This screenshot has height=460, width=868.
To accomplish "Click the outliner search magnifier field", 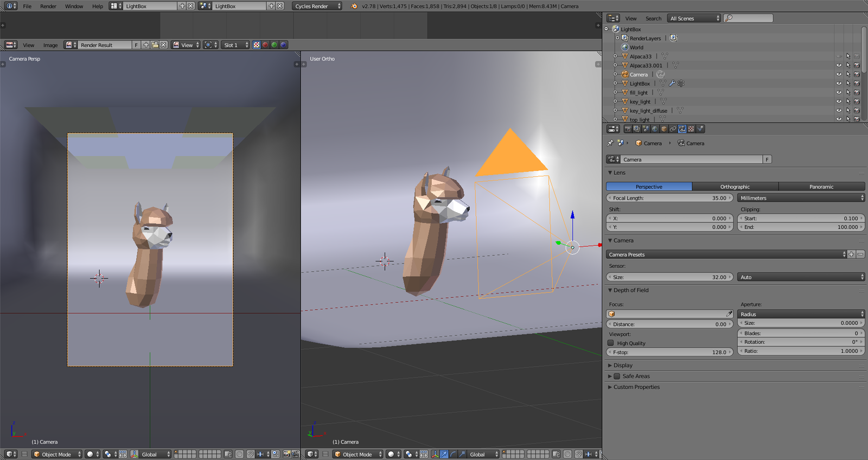I will [749, 18].
